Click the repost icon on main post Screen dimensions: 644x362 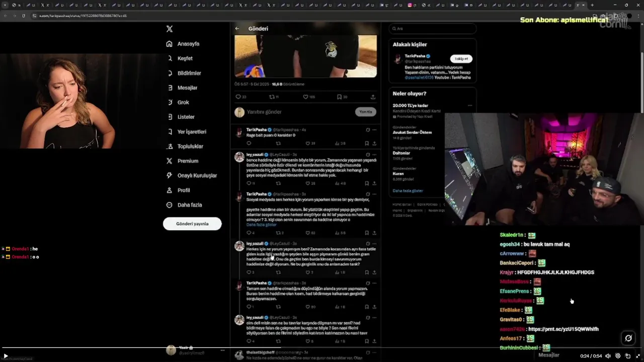click(272, 97)
